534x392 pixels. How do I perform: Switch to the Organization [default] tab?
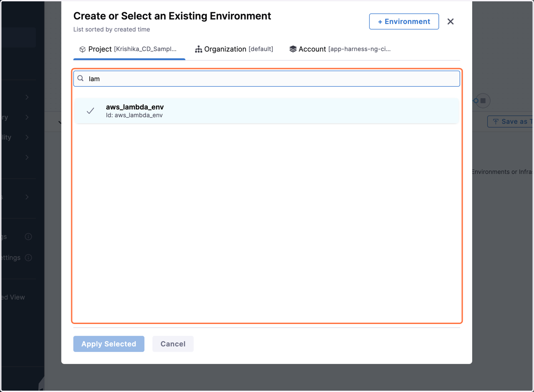pyautogui.click(x=234, y=49)
